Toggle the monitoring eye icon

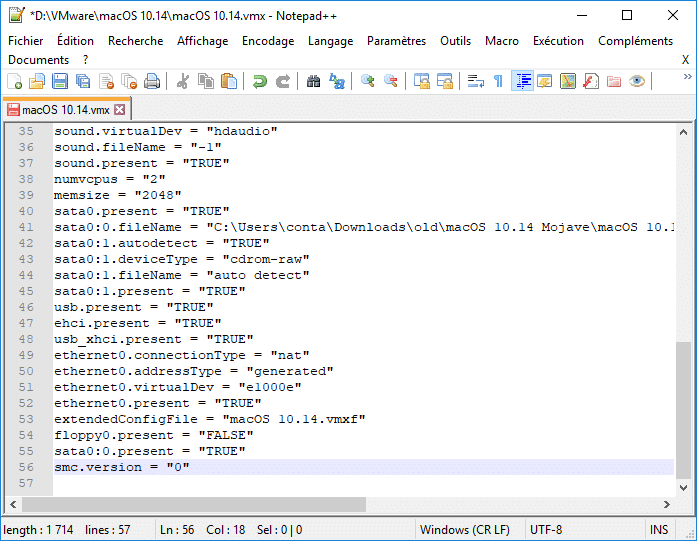(x=637, y=81)
